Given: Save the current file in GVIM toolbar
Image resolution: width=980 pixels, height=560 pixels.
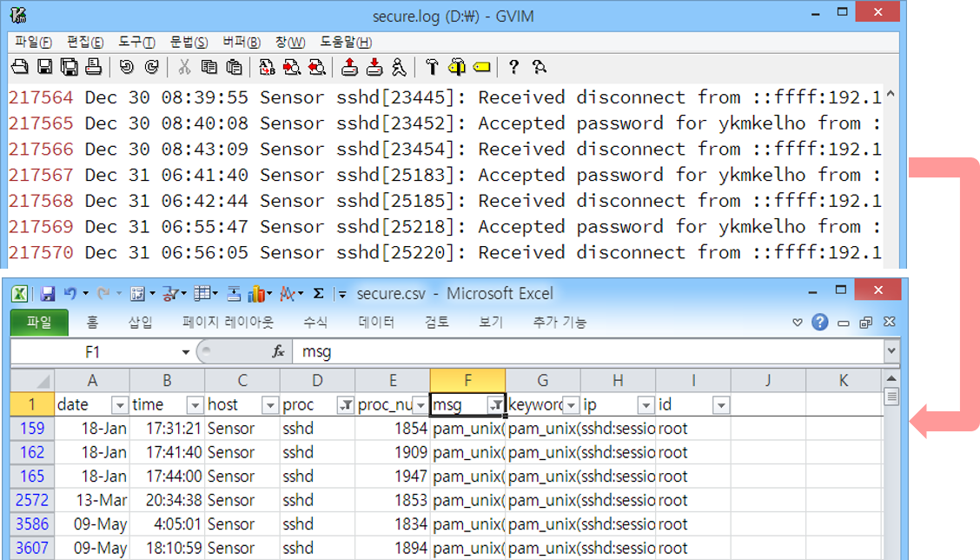Looking at the screenshot, I should tap(44, 67).
